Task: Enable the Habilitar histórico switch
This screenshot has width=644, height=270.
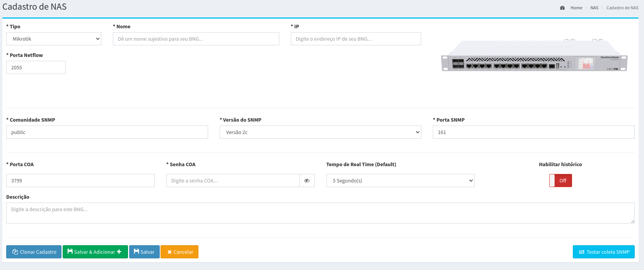Action: pyautogui.click(x=560, y=181)
